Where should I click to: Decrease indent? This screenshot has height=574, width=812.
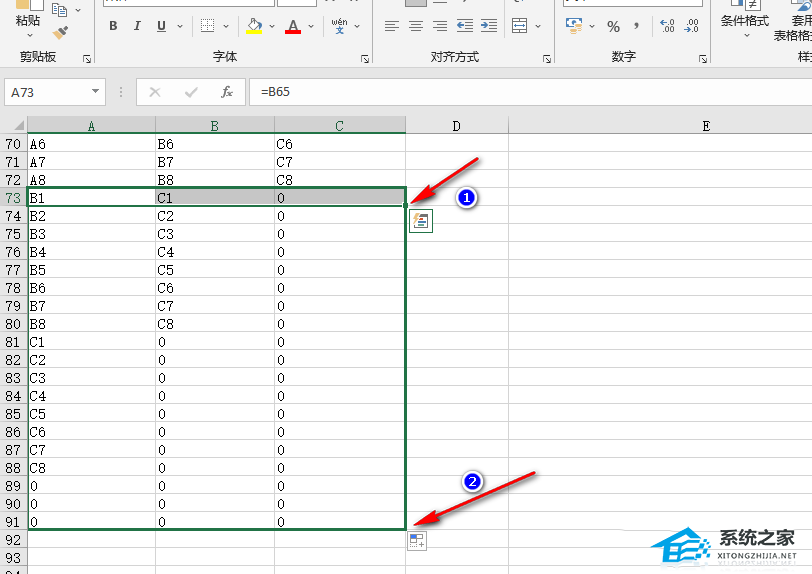465,26
